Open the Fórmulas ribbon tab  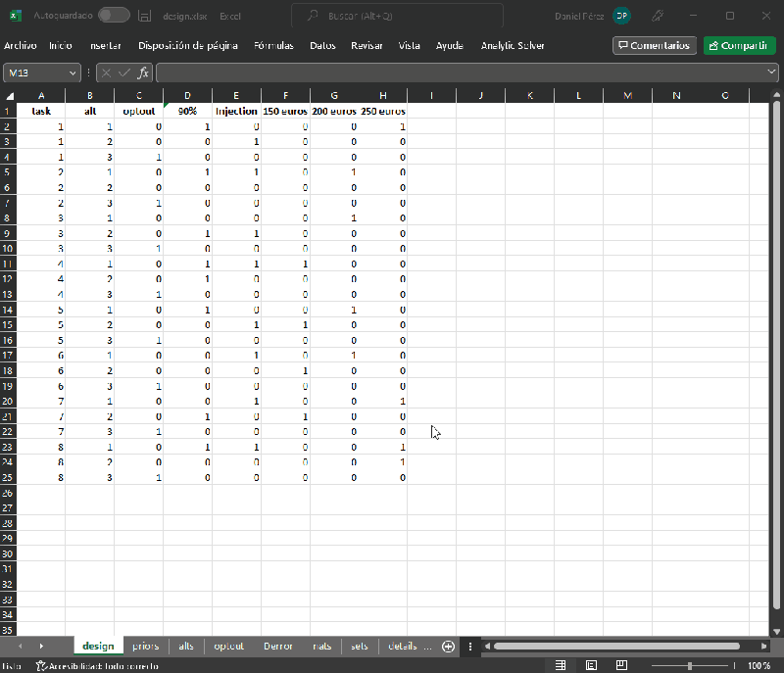pos(273,45)
